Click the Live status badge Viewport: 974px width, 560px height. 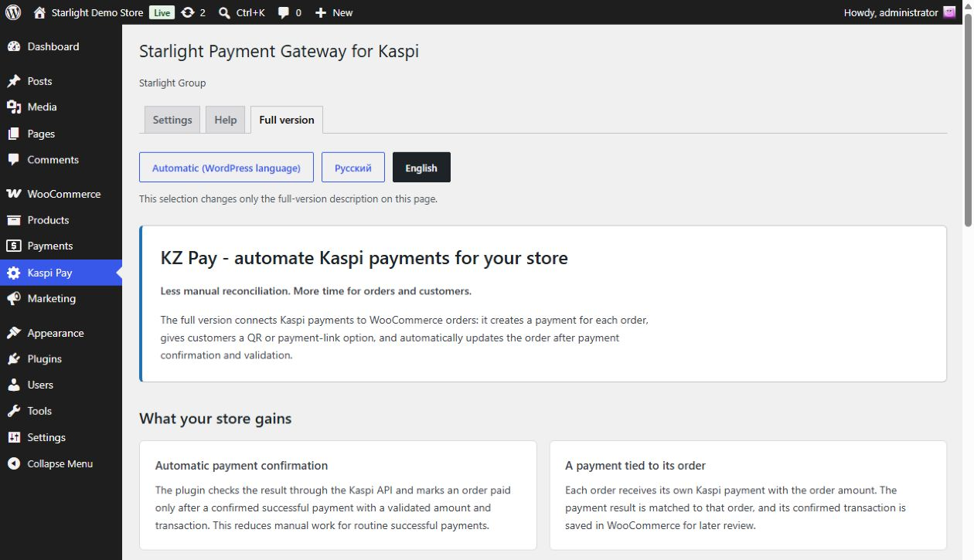162,12
